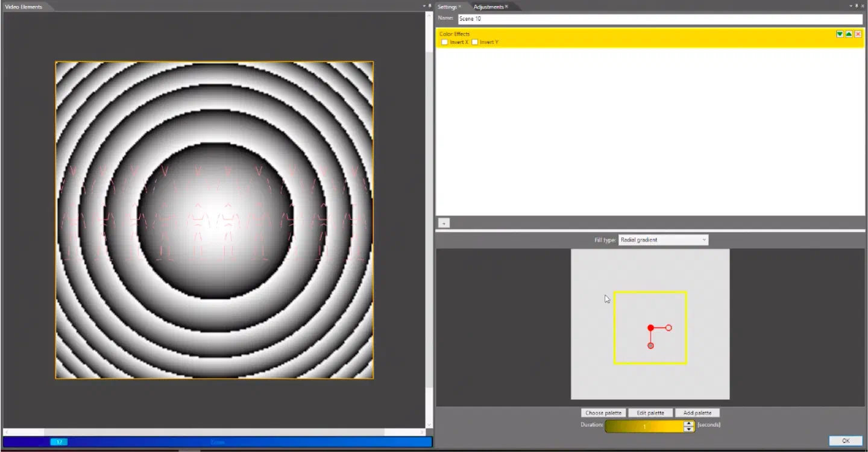Decrease Duration with the down stepper arrow
This screenshot has height=452, width=868.
pos(689,429)
